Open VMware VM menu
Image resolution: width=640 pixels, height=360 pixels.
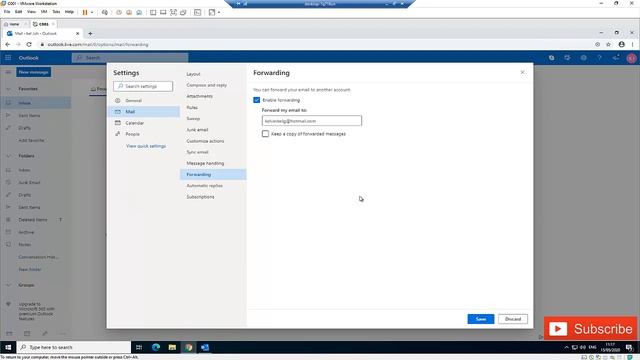tap(44, 12)
